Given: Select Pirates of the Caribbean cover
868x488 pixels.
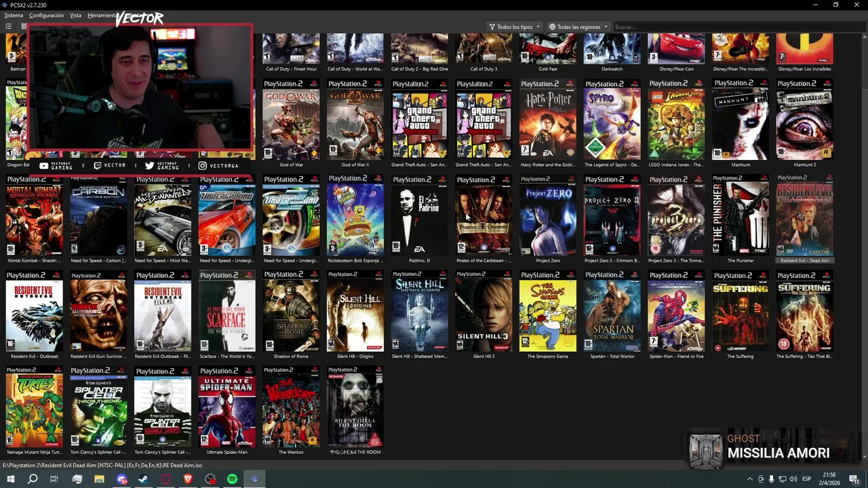Looking at the screenshot, I should pos(484,216).
